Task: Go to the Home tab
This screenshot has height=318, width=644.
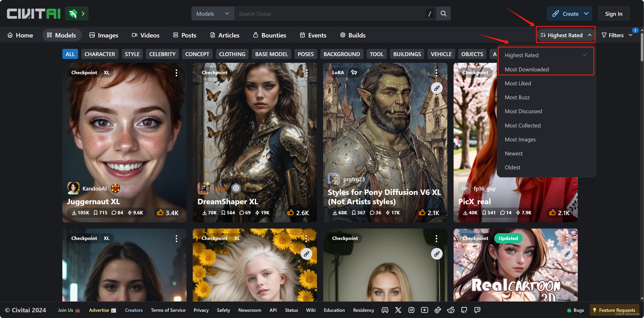Action: (x=20, y=35)
